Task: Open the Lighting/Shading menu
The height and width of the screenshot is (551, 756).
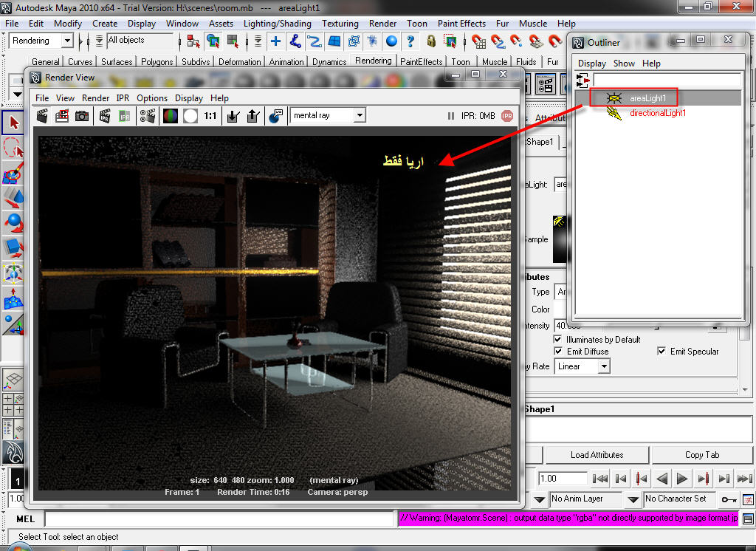Action: pyautogui.click(x=278, y=23)
